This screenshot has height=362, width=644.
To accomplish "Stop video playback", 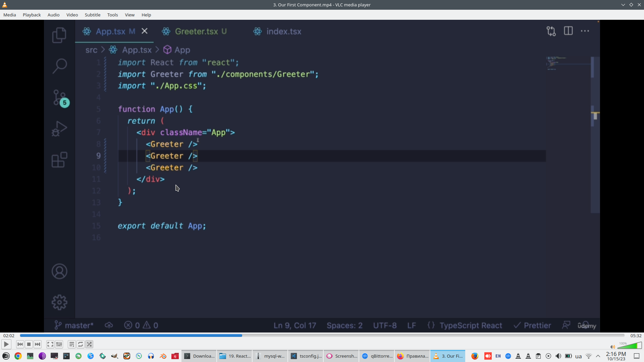I will (x=29, y=344).
